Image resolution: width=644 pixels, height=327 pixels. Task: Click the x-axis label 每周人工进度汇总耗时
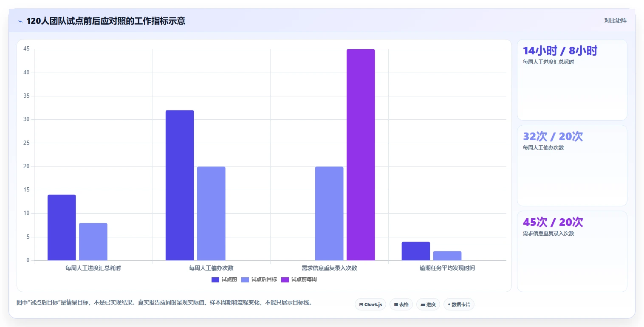tap(93, 268)
